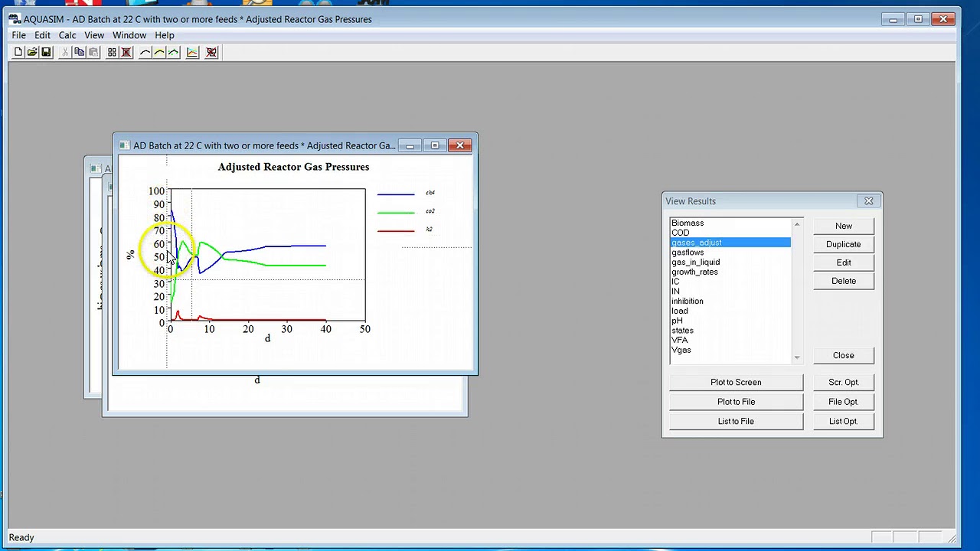Click the Save floppy disk icon
980x551 pixels.
click(x=46, y=52)
